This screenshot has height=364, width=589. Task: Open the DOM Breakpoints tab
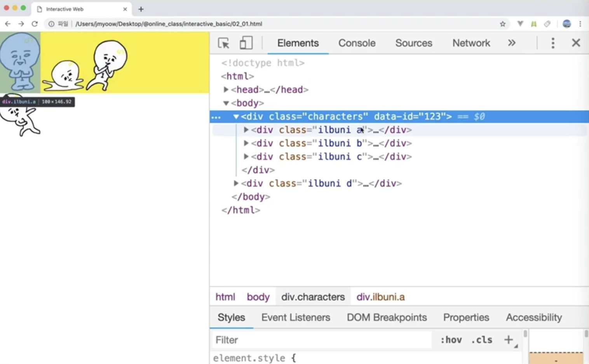387,317
